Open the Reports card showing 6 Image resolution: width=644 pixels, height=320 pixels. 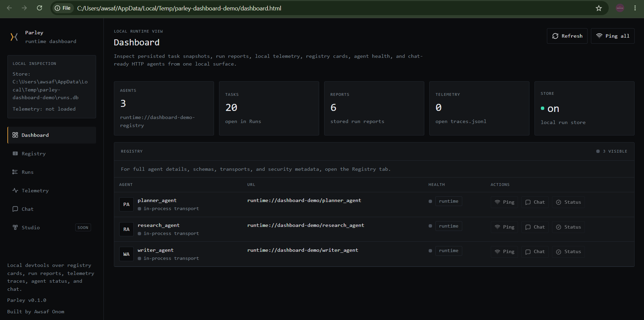(x=374, y=108)
